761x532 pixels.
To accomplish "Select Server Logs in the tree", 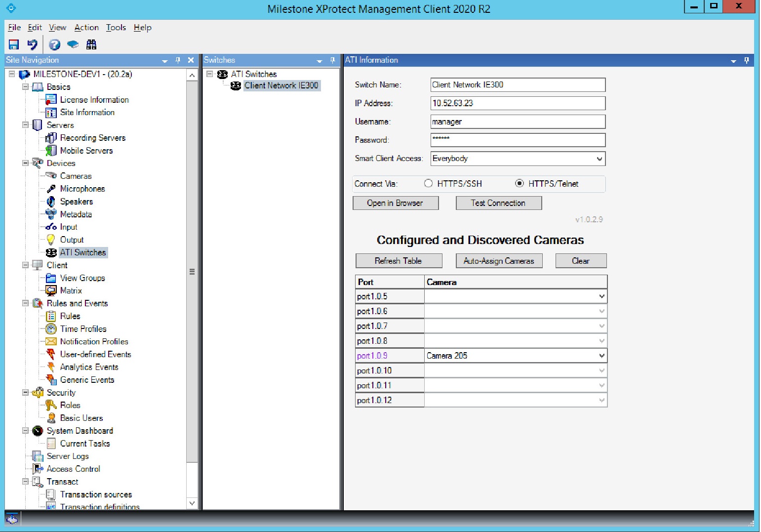I will 68,456.
